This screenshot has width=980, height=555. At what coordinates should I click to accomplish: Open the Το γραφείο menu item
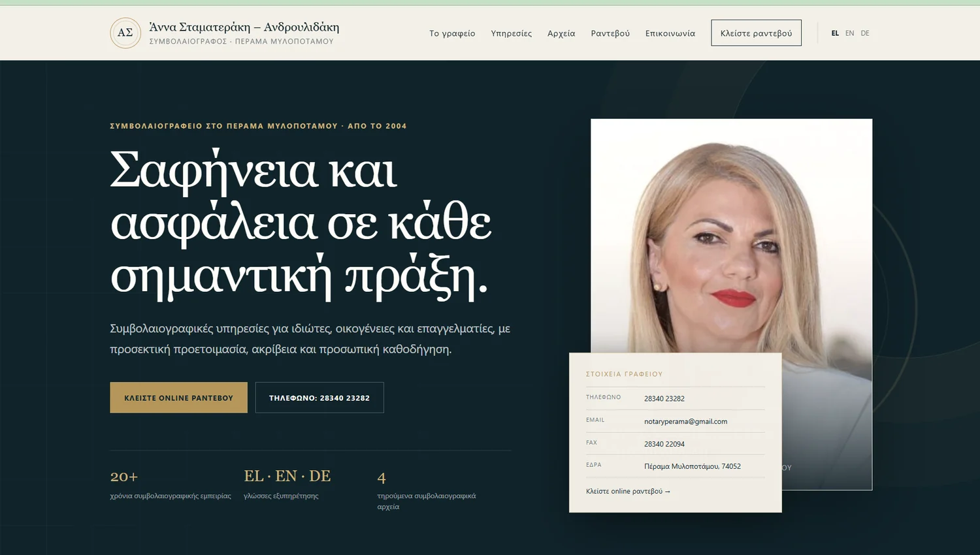pyautogui.click(x=452, y=33)
